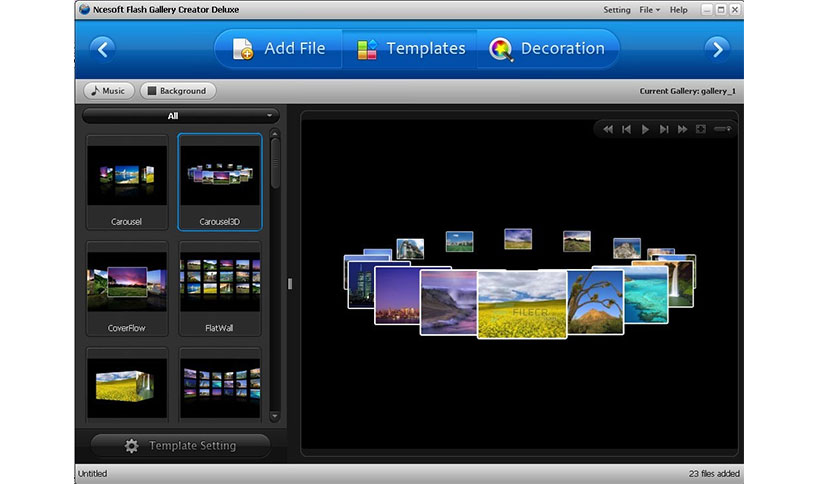
Task: Switch to the Templates step
Action: pos(410,49)
